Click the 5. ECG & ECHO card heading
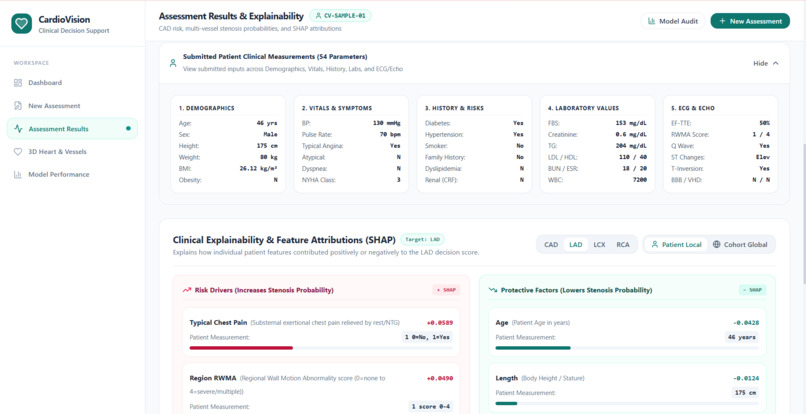806x414 pixels. click(x=693, y=109)
